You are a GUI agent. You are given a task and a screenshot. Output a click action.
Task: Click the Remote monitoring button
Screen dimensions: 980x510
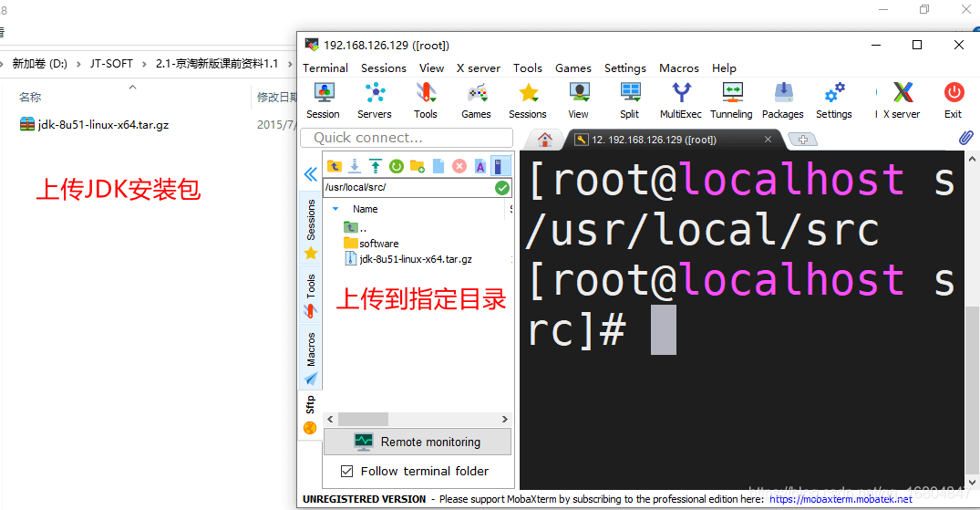(x=418, y=442)
